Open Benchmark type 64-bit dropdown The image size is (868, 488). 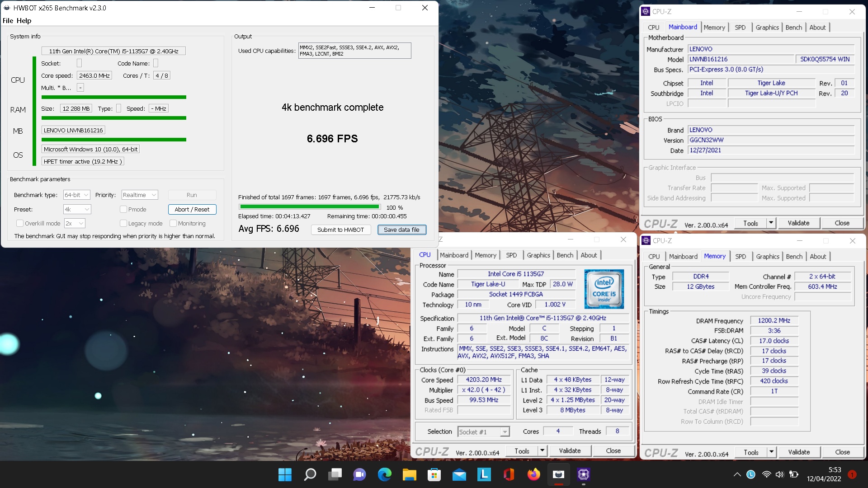[x=77, y=195]
